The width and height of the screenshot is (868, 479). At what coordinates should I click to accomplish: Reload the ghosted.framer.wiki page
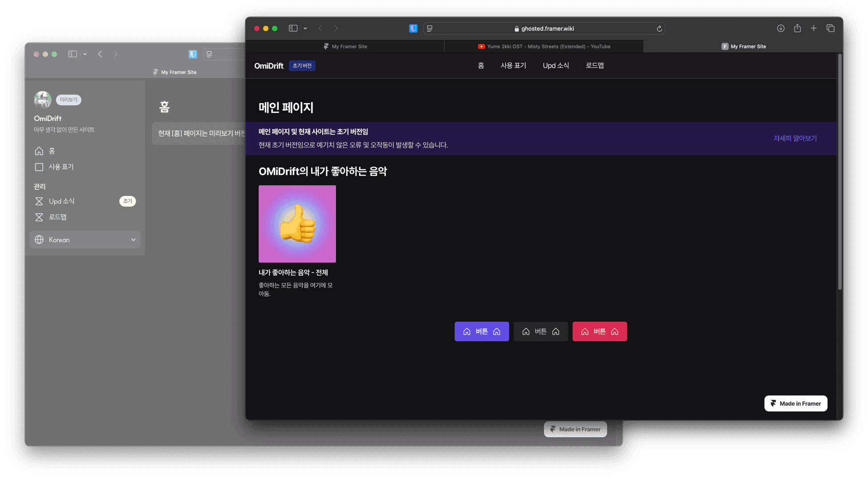tap(660, 28)
